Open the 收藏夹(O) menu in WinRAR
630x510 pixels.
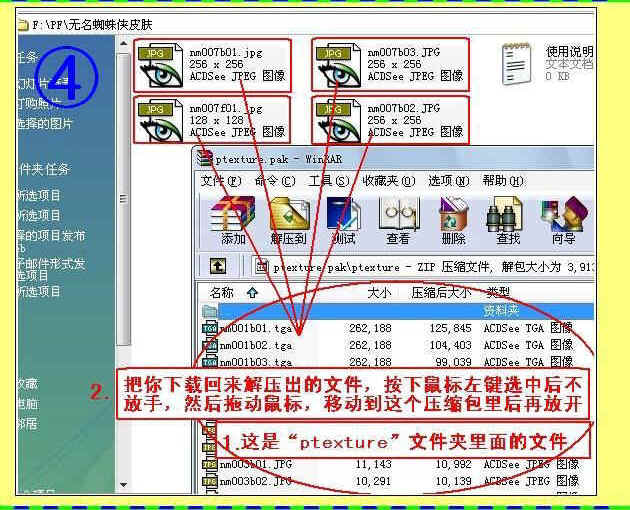point(389,181)
